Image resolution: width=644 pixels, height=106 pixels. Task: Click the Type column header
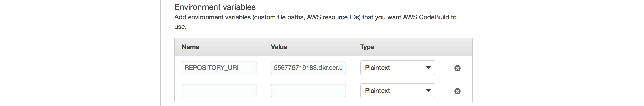pos(367,47)
